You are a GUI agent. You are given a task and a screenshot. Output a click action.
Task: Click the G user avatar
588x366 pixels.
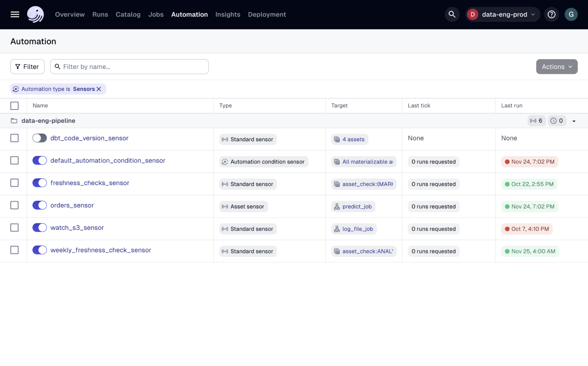tap(571, 14)
